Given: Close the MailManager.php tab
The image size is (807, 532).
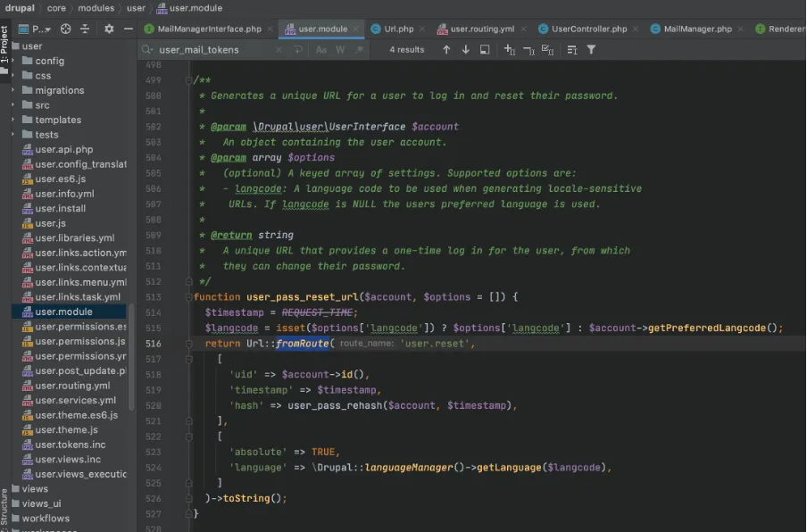Looking at the screenshot, I should [x=740, y=29].
